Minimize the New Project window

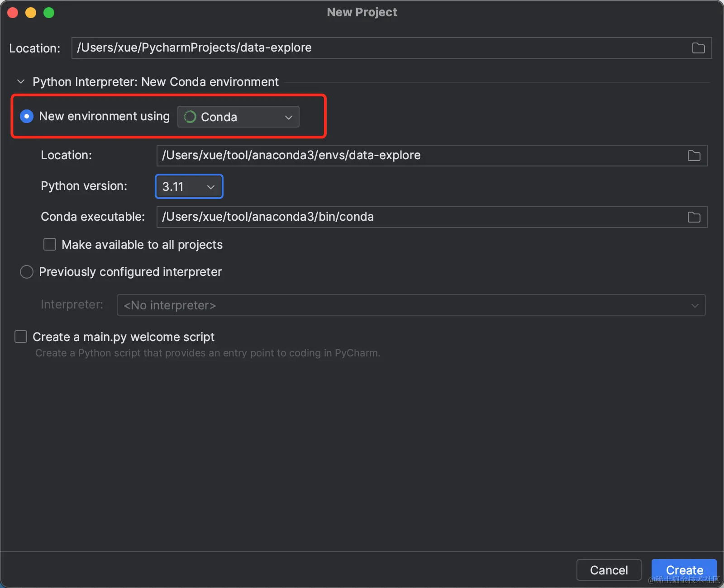31,13
